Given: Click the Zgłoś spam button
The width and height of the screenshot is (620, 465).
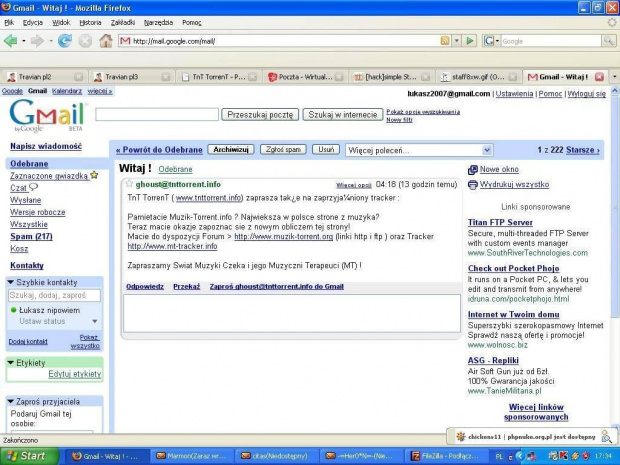Looking at the screenshot, I should pyautogui.click(x=283, y=149).
